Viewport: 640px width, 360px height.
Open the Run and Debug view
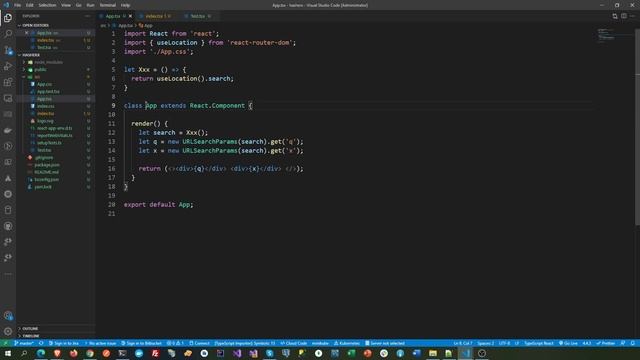(8, 66)
